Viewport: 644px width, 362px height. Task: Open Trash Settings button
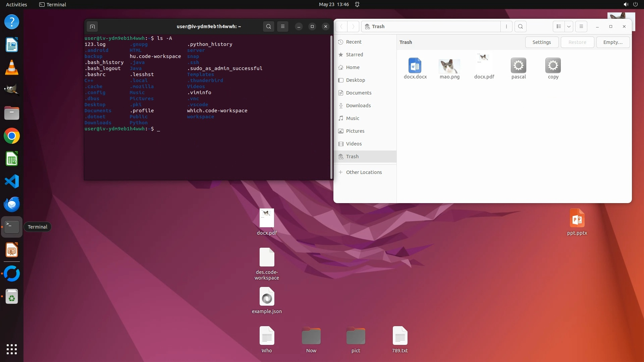click(541, 42)
